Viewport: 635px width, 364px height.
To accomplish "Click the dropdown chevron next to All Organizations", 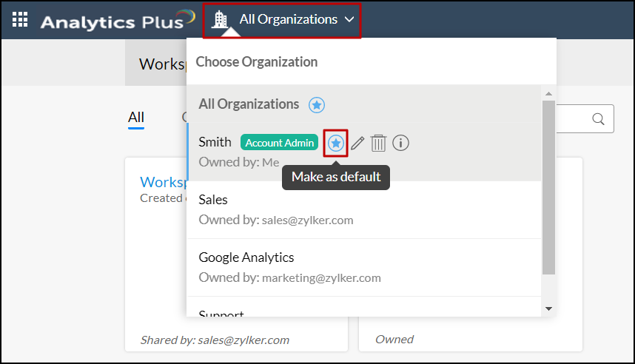I will click(349, 19).
